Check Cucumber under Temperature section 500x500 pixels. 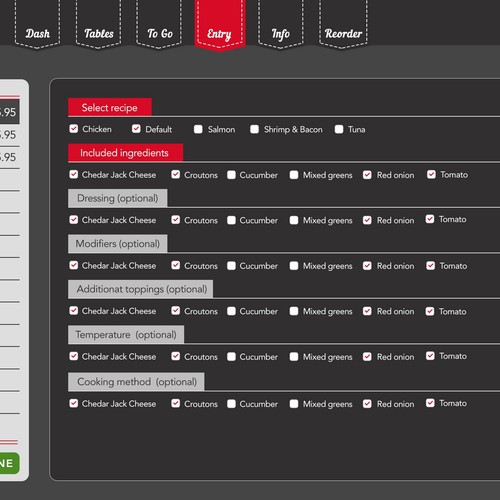coord(231,357)
